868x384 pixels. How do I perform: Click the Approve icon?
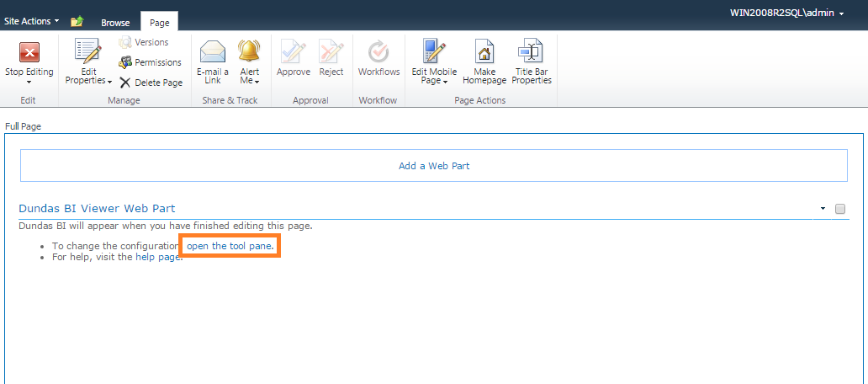point(294,51)
